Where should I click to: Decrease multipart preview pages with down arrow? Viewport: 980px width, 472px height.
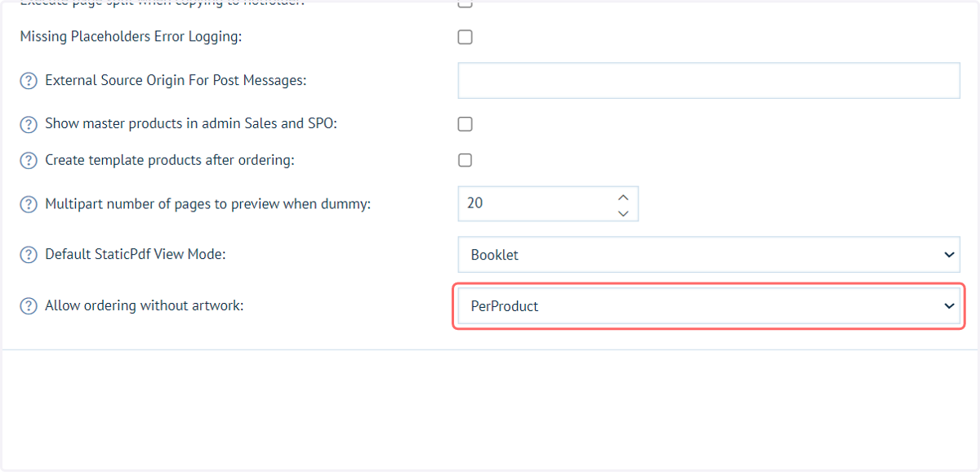[623, 212]
